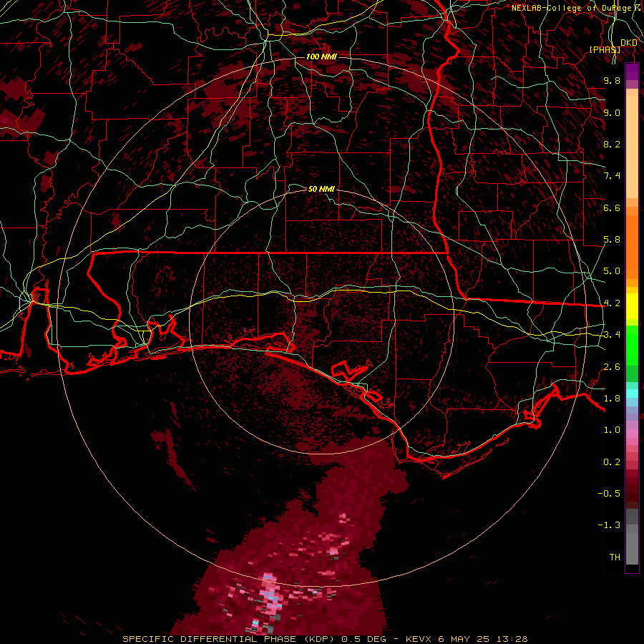Click the 0.2 value on the color scale

[x=612, y=462]
